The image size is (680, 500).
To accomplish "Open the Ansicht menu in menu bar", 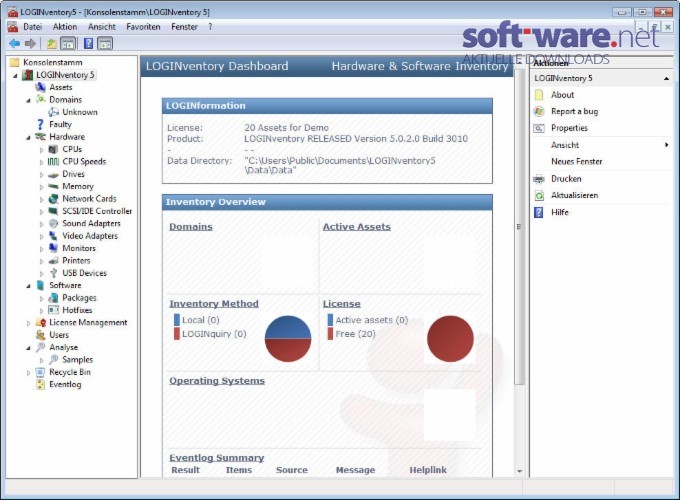I will tap(102, 27).
